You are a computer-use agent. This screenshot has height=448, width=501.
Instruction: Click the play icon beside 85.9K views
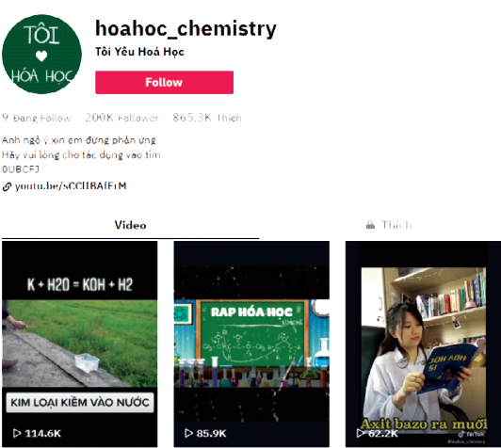tap(189, 433)
